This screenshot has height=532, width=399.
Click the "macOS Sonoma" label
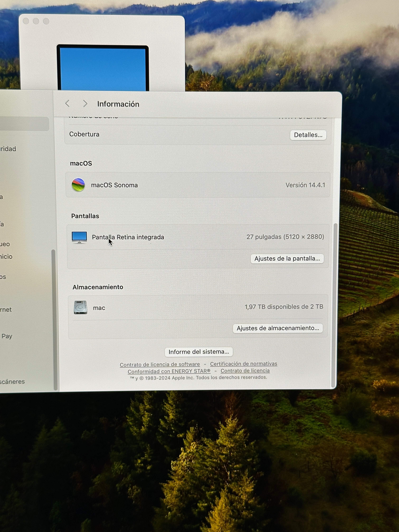115,185
